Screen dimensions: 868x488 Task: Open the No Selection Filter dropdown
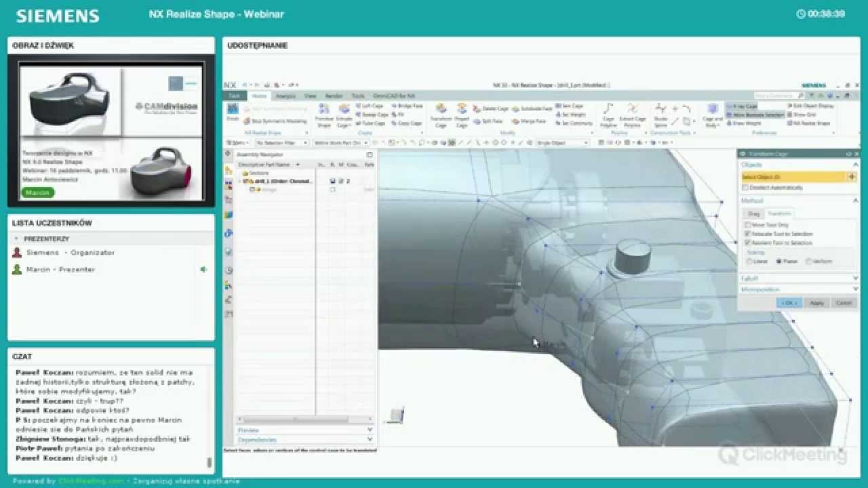coord(282,143)
